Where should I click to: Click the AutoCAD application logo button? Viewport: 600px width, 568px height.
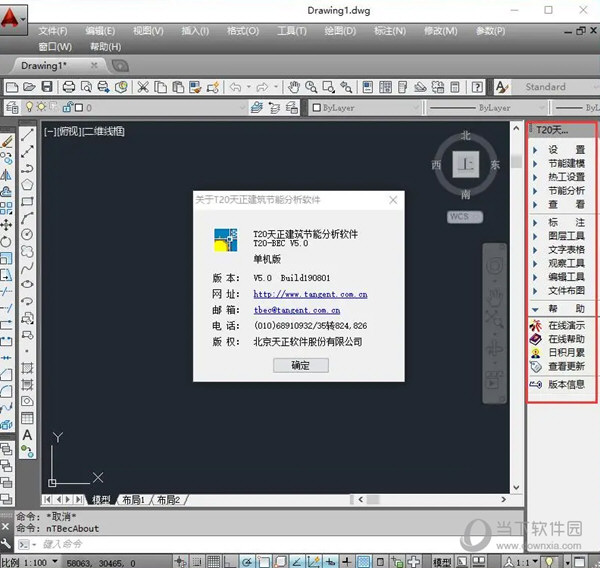pos(13,18)
